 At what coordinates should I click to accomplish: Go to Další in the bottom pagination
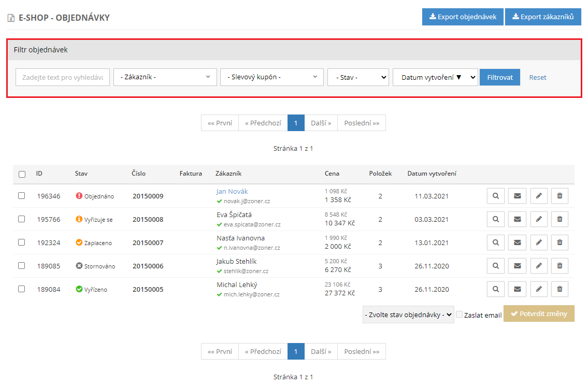click(x=321, y=352)
